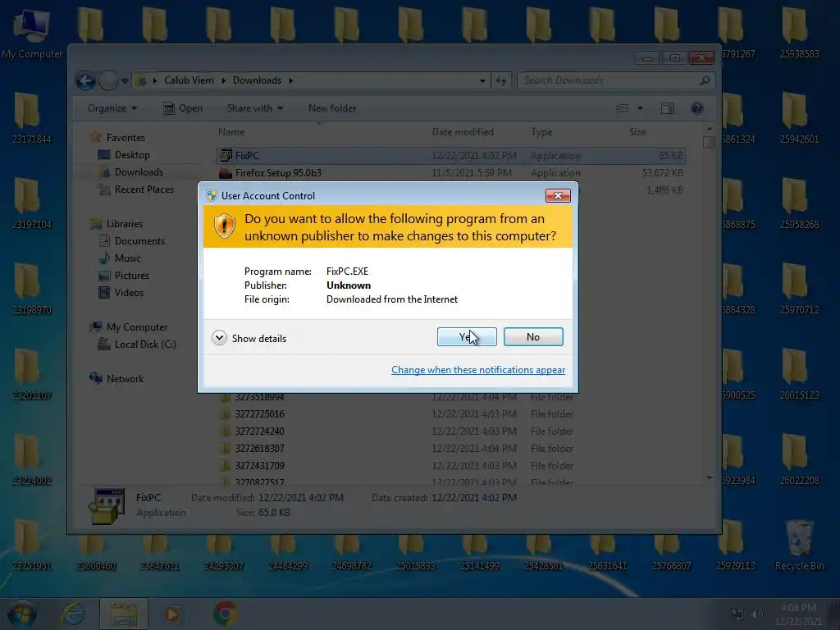Open Google Chrome from the taskbar
840x630 pixels.
pos(226,614)
